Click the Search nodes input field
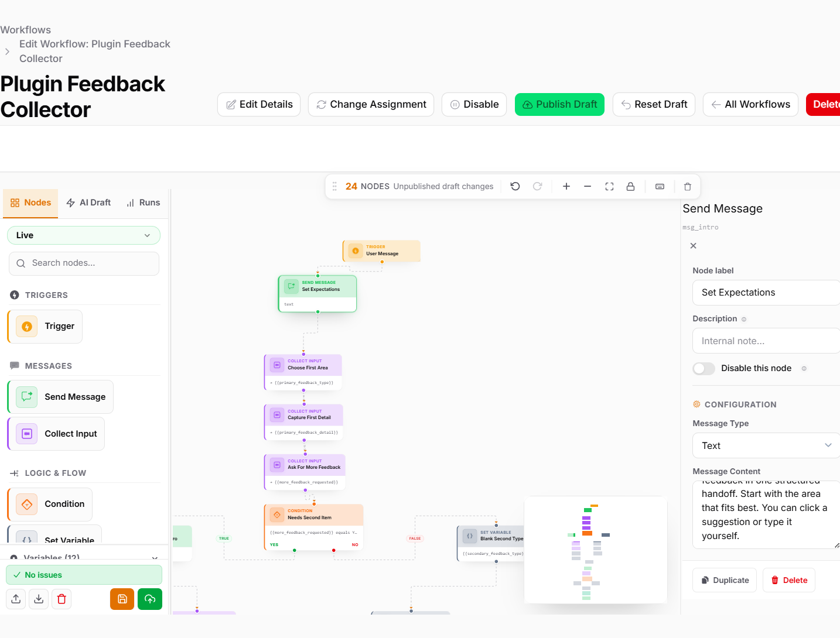The image size is (840, 638). tap(83, 263)
